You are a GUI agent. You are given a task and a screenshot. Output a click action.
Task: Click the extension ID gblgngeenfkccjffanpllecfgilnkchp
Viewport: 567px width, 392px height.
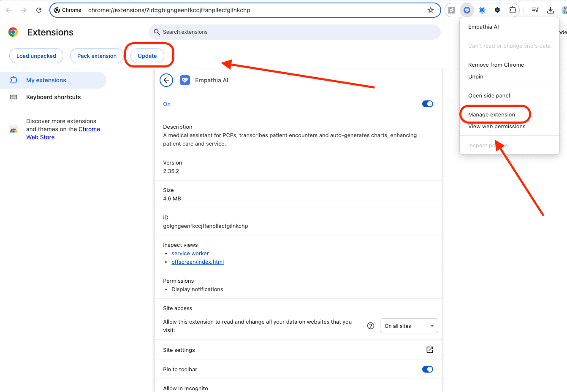tap(206, 226)
